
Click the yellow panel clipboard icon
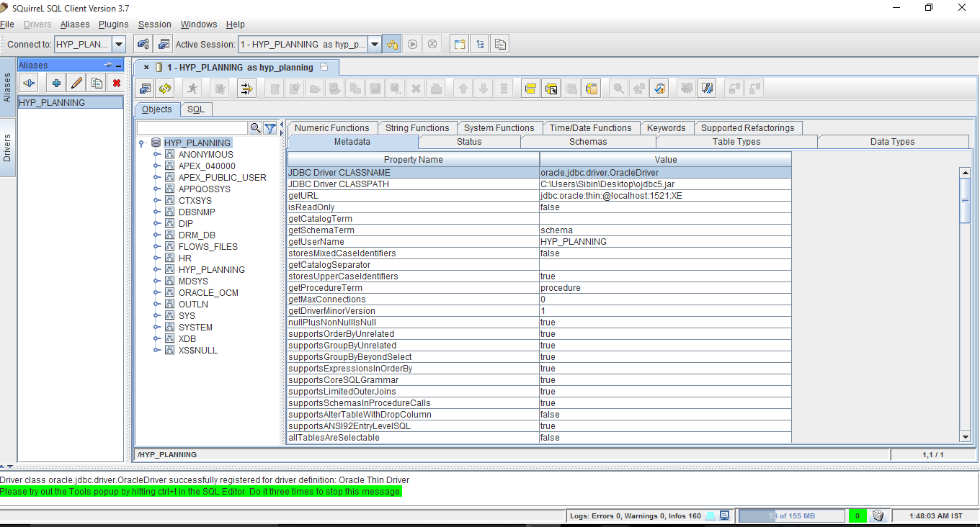point(592,89)
